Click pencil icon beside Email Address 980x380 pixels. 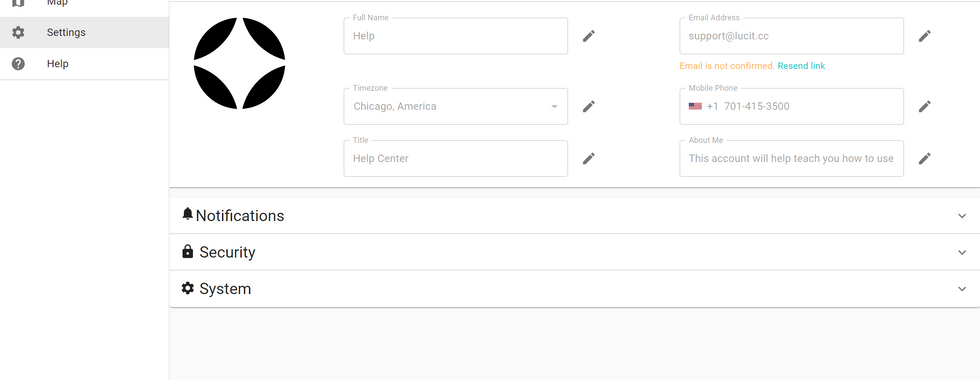[924, 36]
